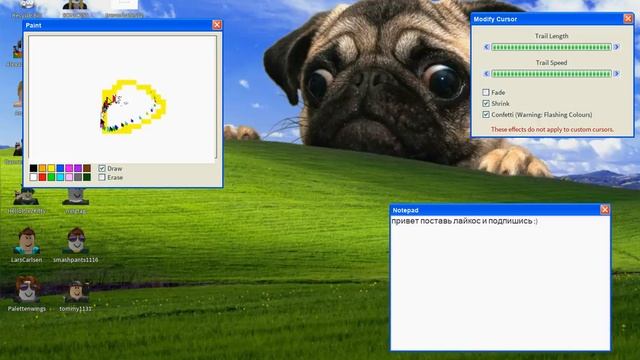Click the Trail Speed slider bar
640x360 pixels.
pyautogui.click(x=551, y=74)
